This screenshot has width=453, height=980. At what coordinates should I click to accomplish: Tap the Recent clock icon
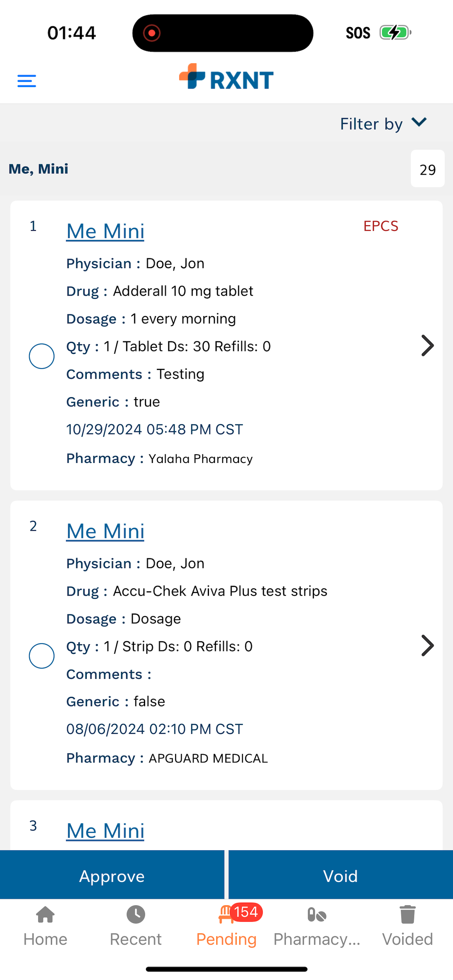point(136,915)
